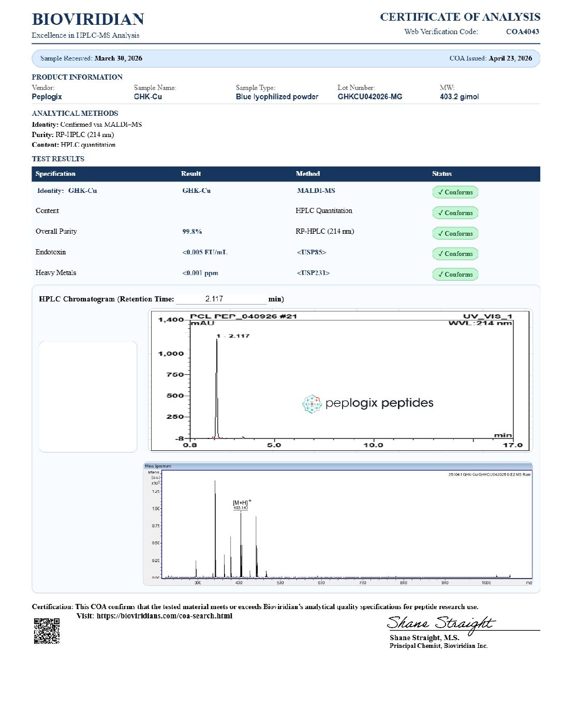Click sample received date March 30, 2026
Viewport: 563px width, 728px height.
[118, 58]
